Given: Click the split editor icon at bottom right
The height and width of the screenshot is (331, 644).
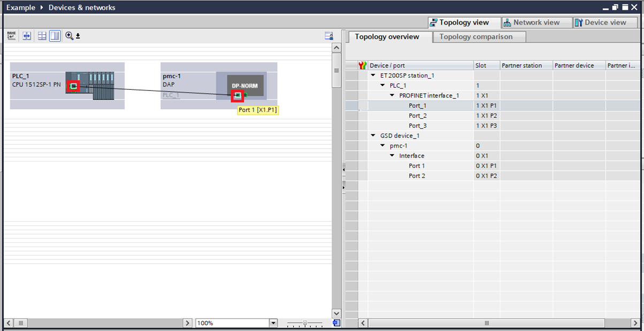Looking at the screenshot, I should [336, 323].
